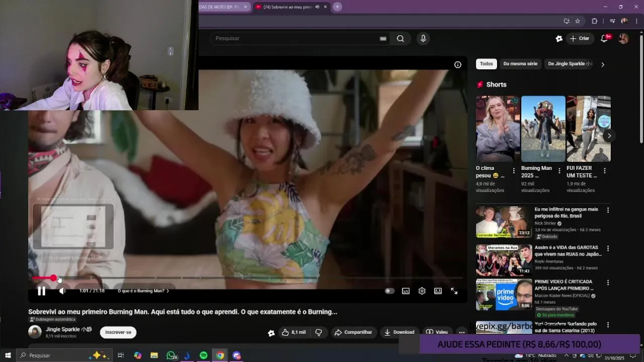
Task: Show video info via the 'i' icon
Action: [x=457, y=64]
